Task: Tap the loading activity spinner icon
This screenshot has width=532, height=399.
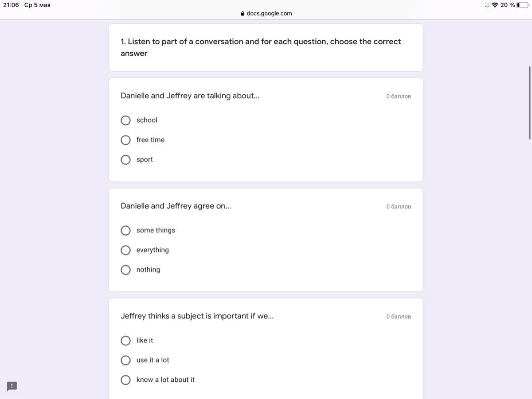Action: (x=487, y=5)
